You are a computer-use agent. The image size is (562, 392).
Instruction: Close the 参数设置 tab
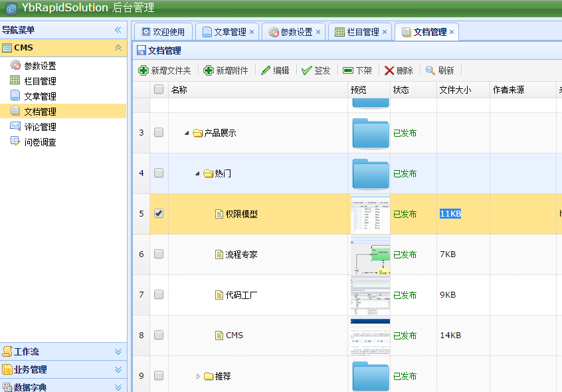point(318,32)
